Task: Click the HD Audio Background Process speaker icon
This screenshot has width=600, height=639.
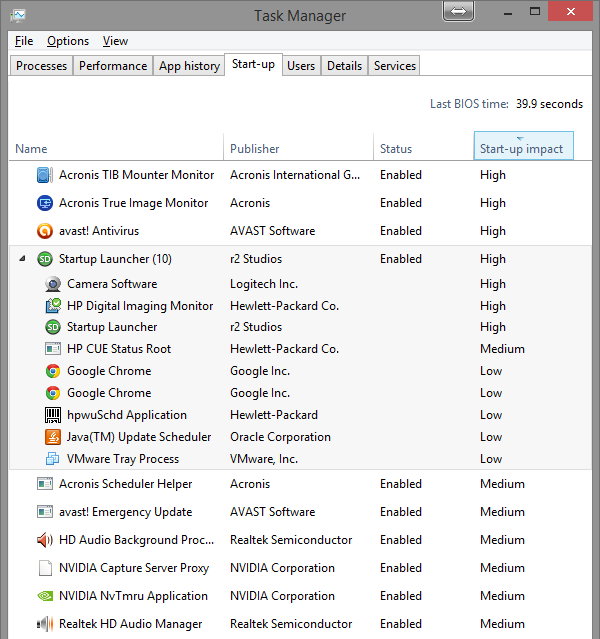Action: click(x=44, y=540)
